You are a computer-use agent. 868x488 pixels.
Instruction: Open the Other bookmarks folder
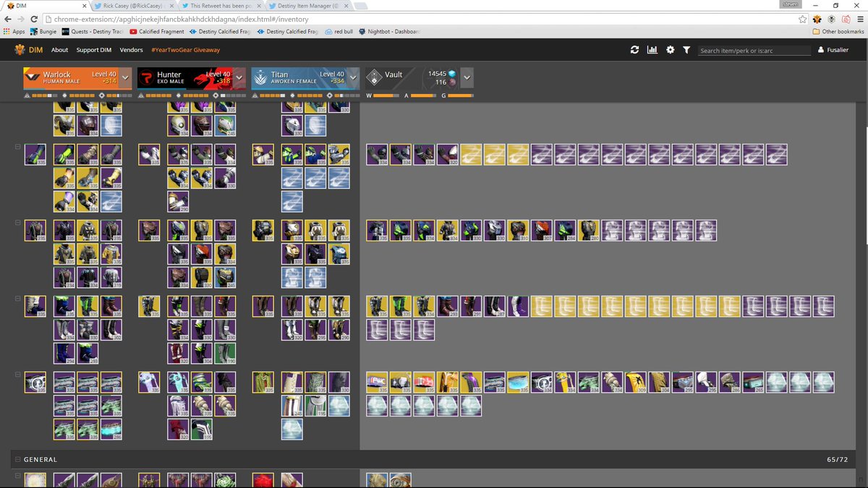[x=838, y=32]
